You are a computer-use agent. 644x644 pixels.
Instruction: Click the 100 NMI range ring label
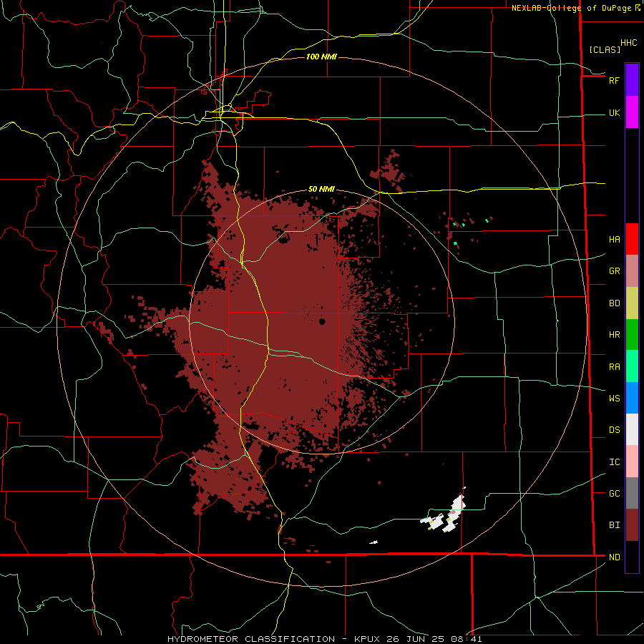[x=321, y=57]
